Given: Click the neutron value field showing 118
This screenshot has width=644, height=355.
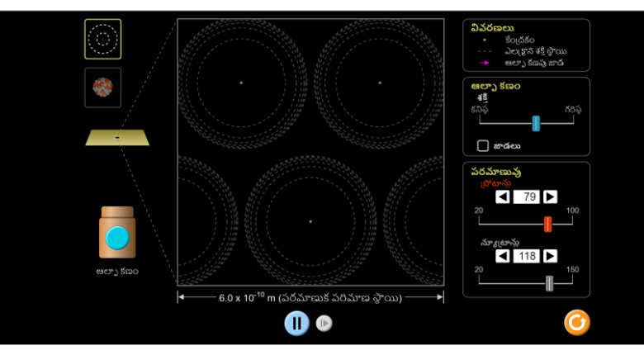Looking at the screenshot, I should coord(526,257).
